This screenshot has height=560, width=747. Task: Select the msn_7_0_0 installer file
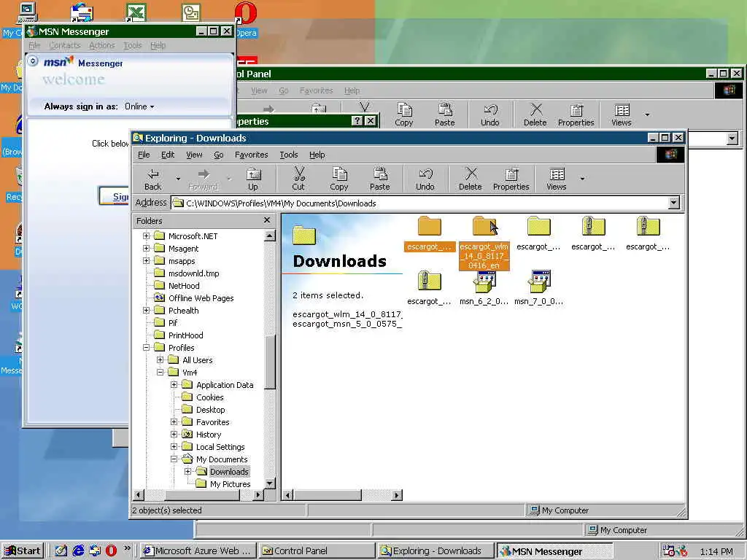pyautogui.click(x=539, y=288)
